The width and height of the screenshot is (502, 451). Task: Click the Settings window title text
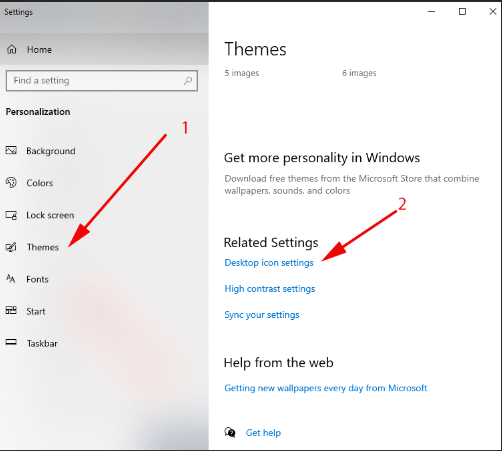(18, 12)
